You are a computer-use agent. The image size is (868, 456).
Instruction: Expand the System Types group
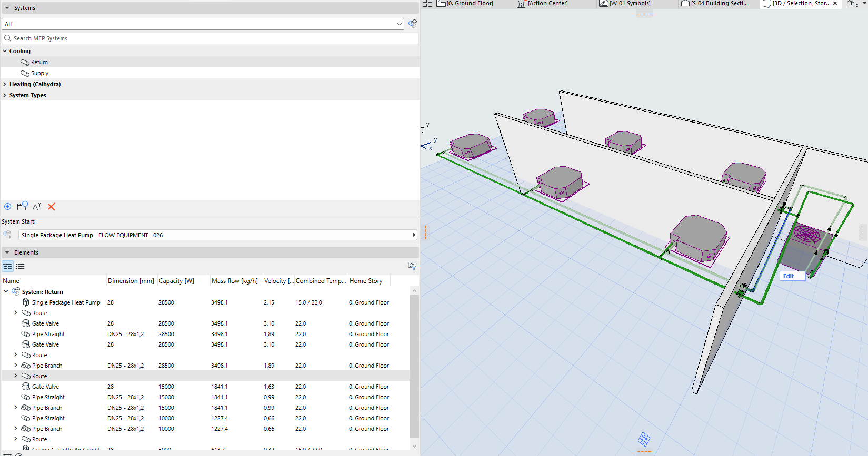(x=5, y=95)
